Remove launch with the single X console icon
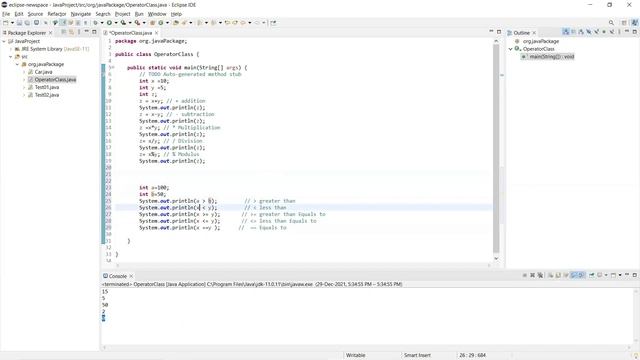This screenshot has width=640, height=360. pyautogui.click(x=533, y=276)
